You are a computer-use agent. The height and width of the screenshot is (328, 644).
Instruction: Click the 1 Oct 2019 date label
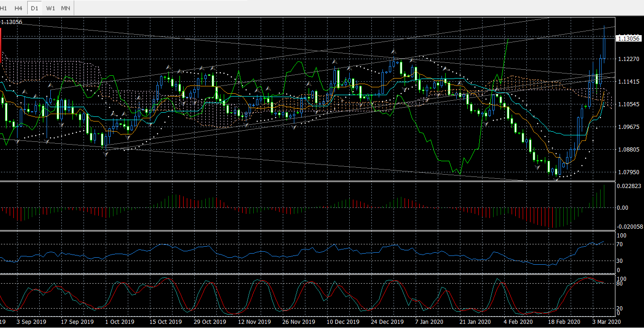point(119,322)
